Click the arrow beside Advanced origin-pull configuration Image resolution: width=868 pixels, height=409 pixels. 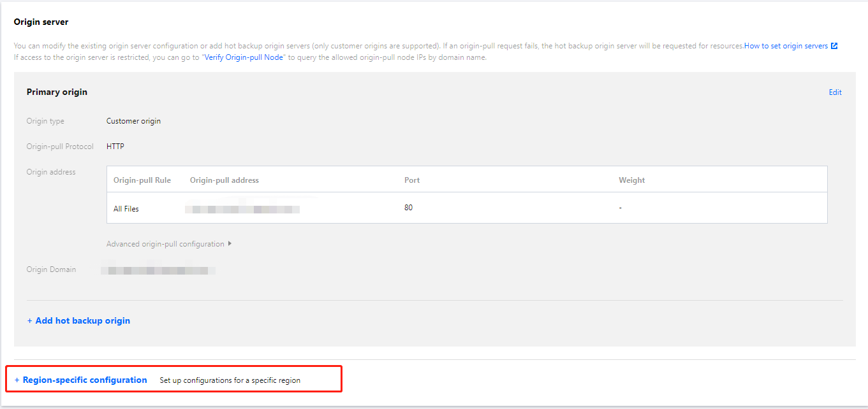230,244
